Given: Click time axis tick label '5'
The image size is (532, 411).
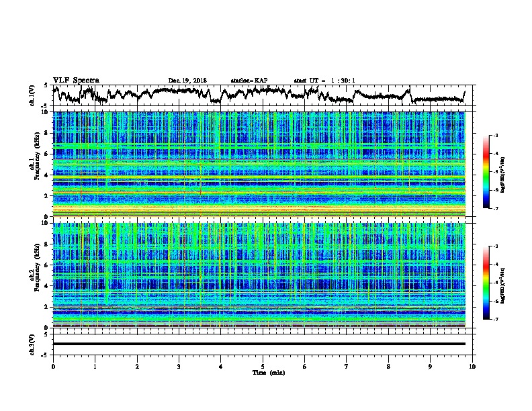Looking at the screenshot, I should click(263, 367).
